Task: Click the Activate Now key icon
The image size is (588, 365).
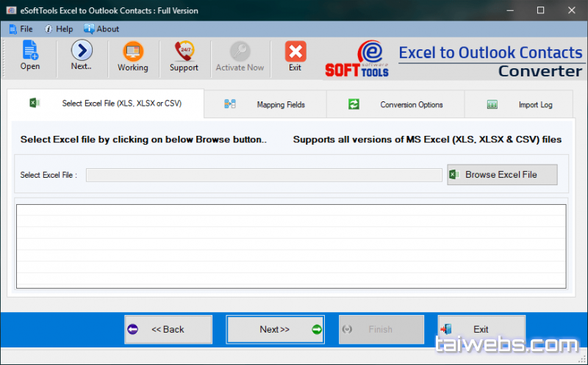Action: tap(240, 51)
